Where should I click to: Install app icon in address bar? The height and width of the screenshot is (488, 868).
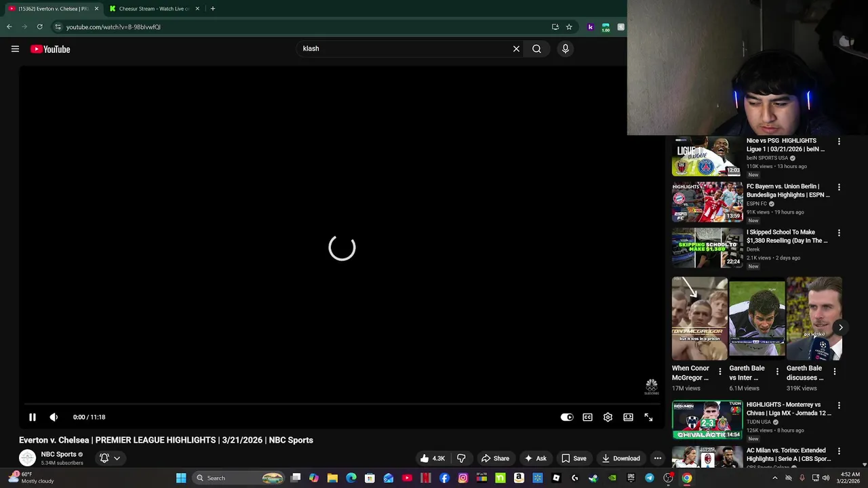coord(555,27)
